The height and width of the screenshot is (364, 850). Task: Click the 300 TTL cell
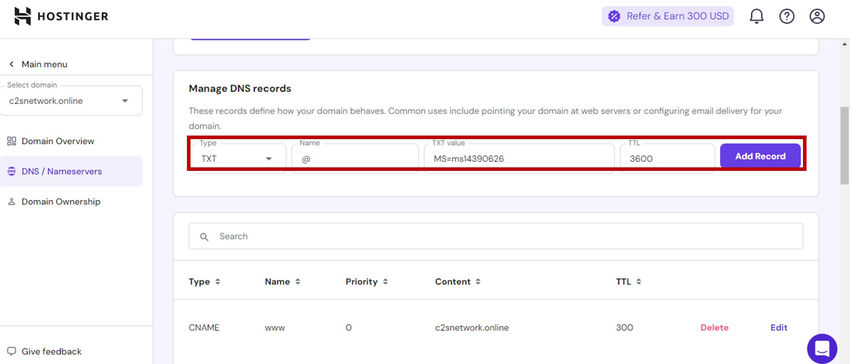point(624,328)
